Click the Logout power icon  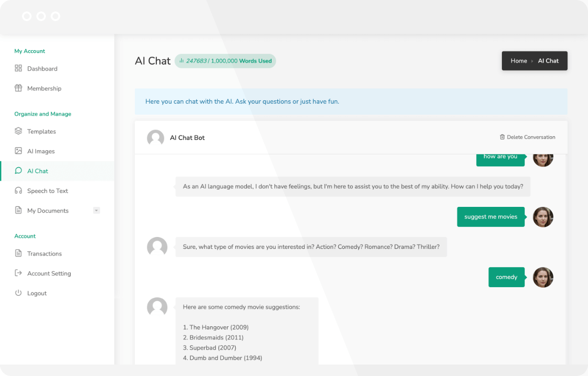17,293
